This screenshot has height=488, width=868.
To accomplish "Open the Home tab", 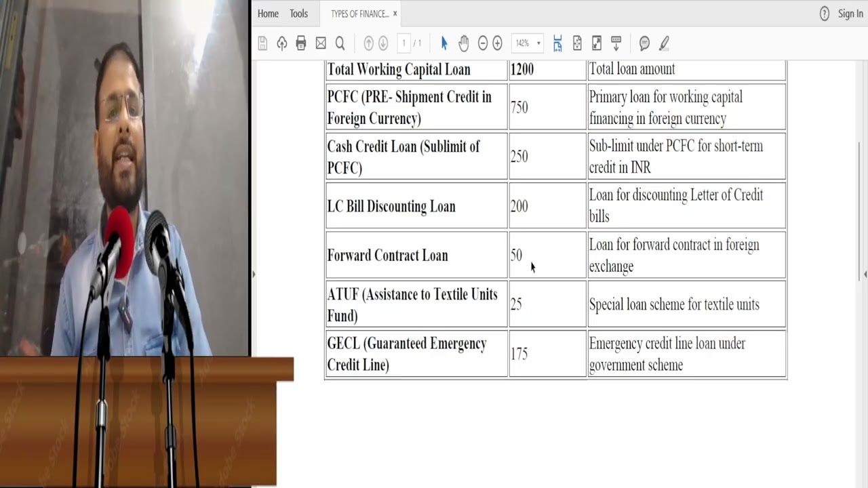I will click(268, 14).
